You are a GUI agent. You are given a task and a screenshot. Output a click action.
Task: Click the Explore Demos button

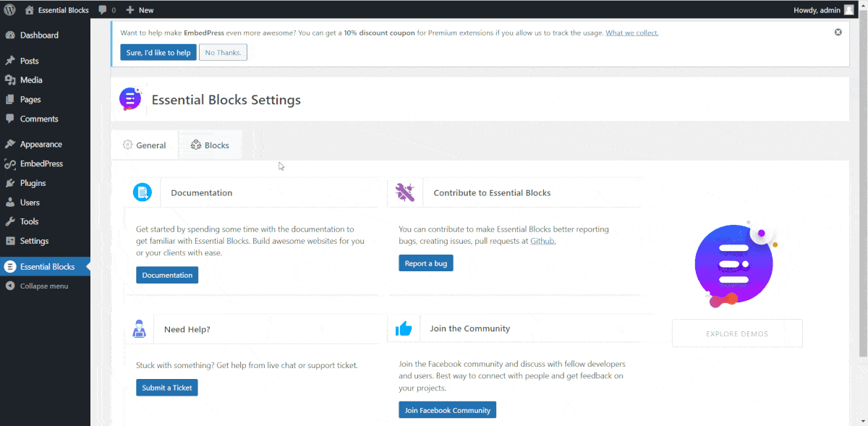(737, 333)
